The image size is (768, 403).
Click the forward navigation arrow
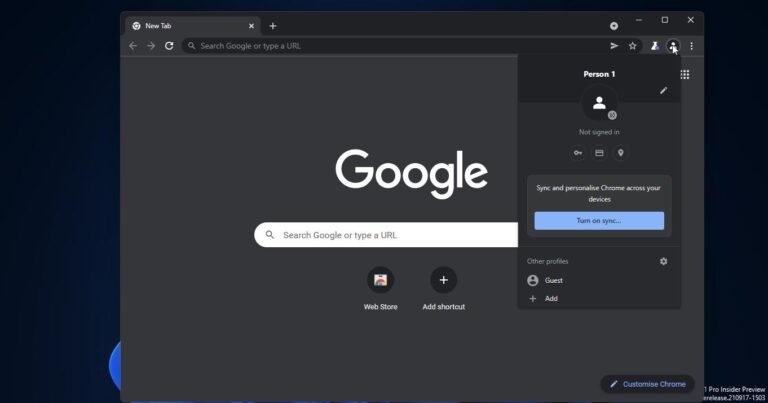pos(151,46)
